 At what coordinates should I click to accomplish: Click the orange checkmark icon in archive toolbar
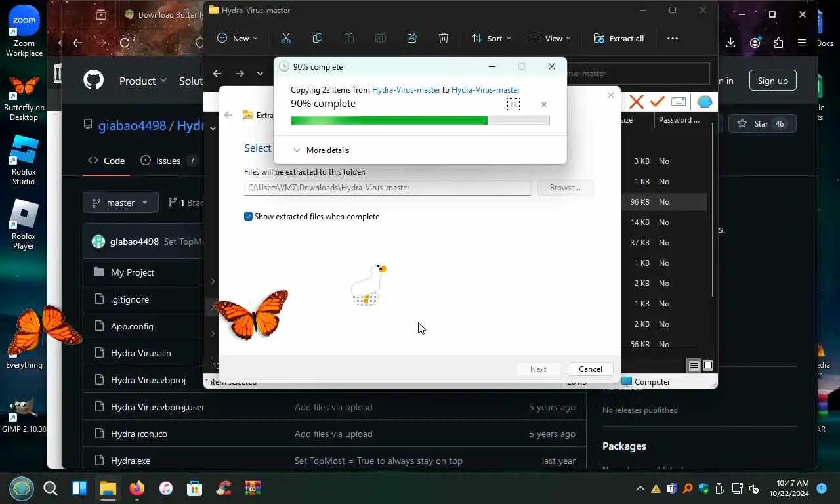pyautogui.click(x=657, y=102)
